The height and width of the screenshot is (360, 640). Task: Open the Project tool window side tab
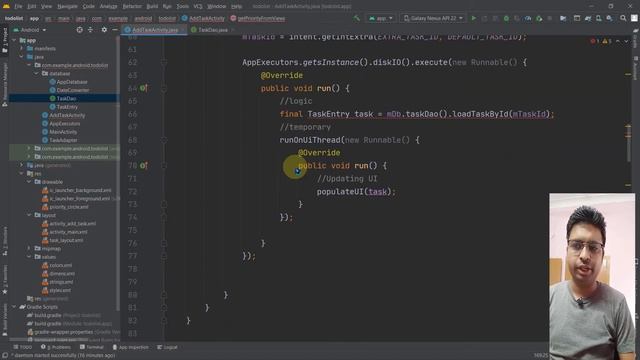click(x=5, y=40)
